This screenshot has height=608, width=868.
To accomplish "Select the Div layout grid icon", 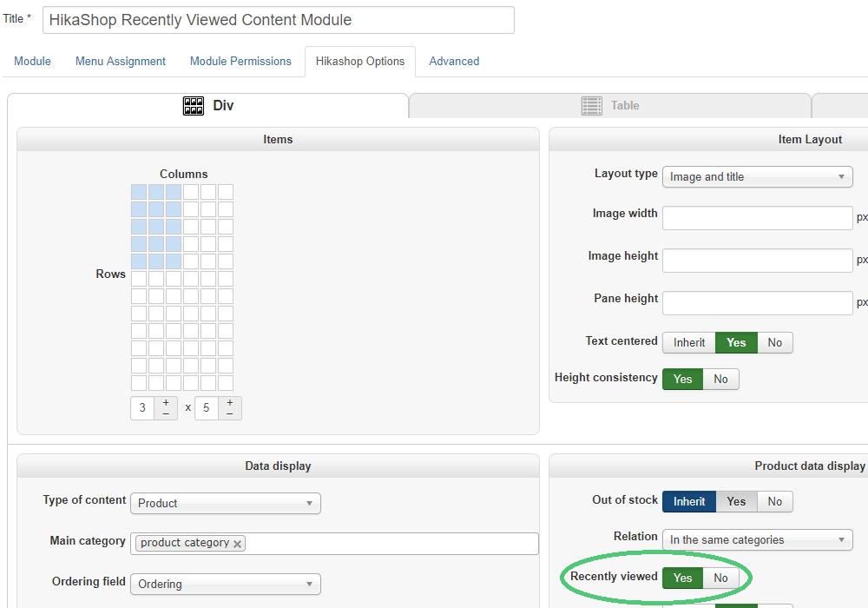I will point(194,106).
